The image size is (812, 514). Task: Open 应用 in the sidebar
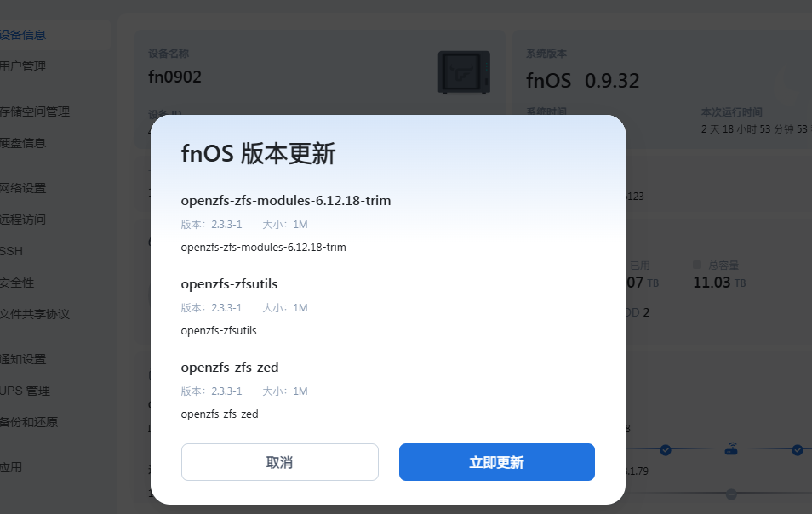point(11,467)
